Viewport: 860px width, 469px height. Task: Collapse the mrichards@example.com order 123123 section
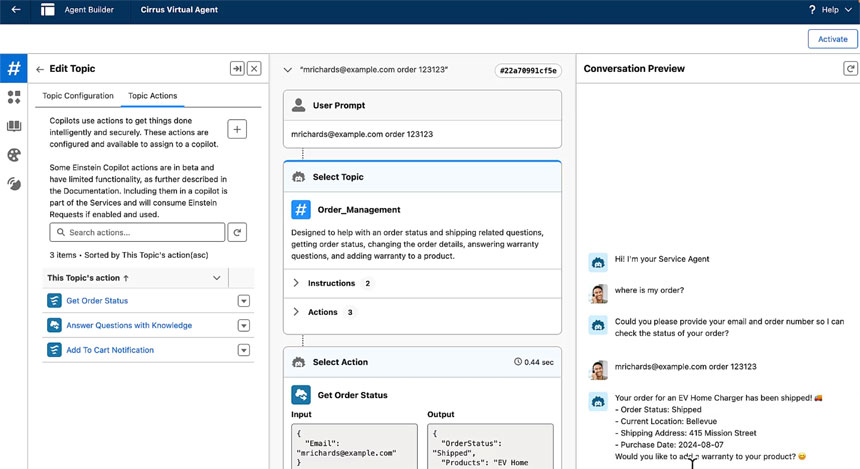pos(287,70)
